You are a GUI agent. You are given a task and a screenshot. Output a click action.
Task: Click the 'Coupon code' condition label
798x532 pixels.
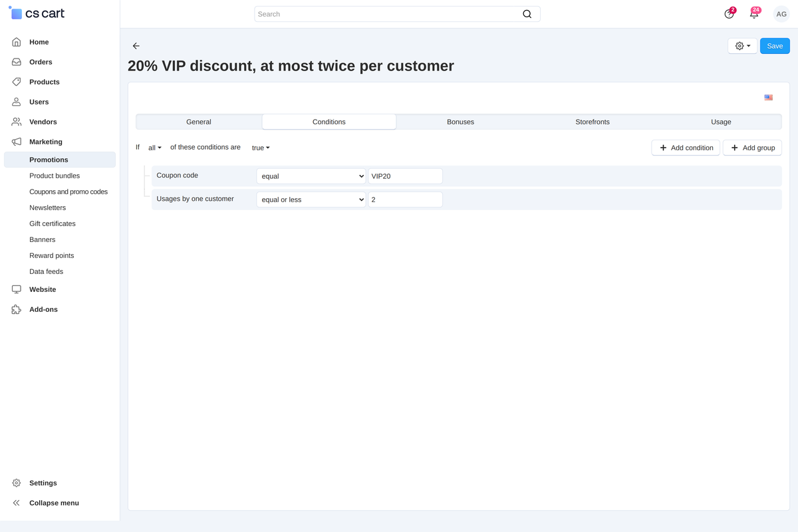pyautogui.click(x=177, y=176)
